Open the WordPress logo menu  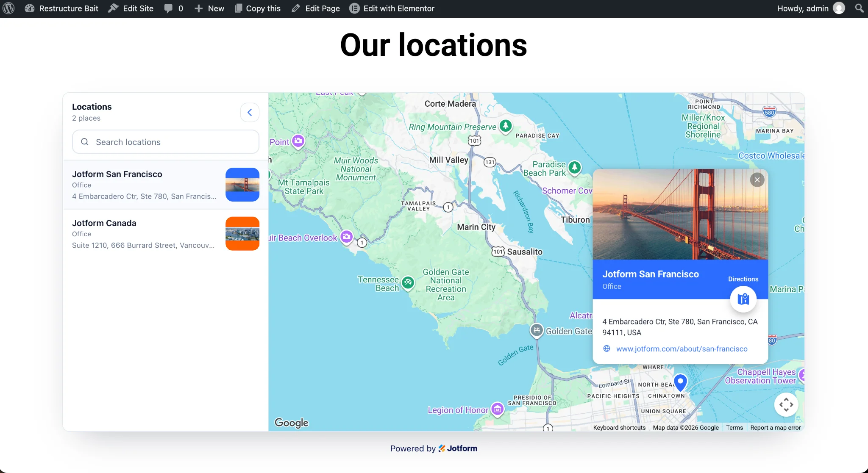8,8
